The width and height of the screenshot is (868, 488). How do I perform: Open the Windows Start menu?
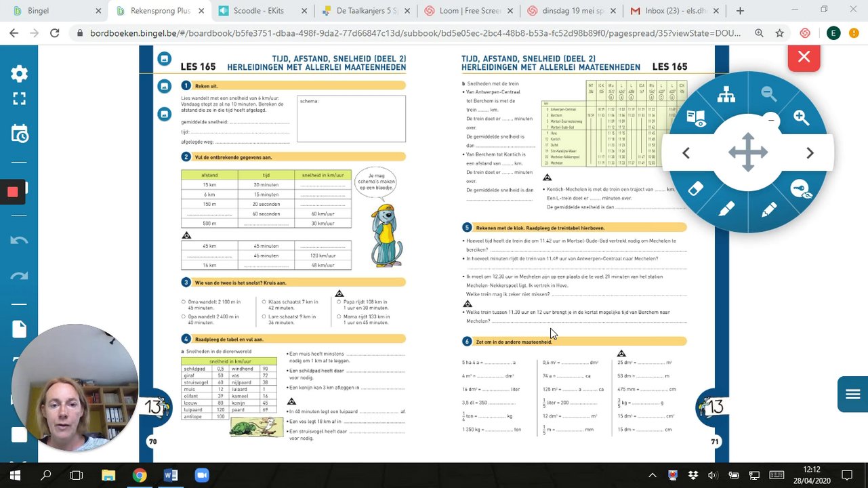click(x=15, y=476)
